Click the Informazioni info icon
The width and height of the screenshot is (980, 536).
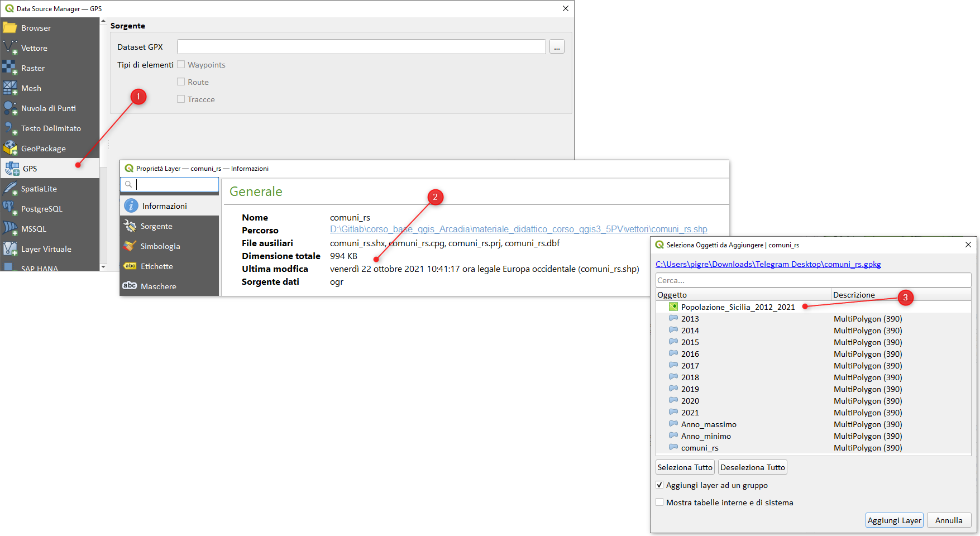tap(131, 206)
